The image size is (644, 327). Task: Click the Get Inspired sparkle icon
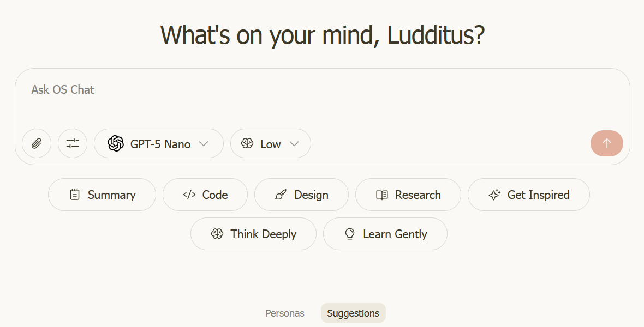tap(494, 195)
